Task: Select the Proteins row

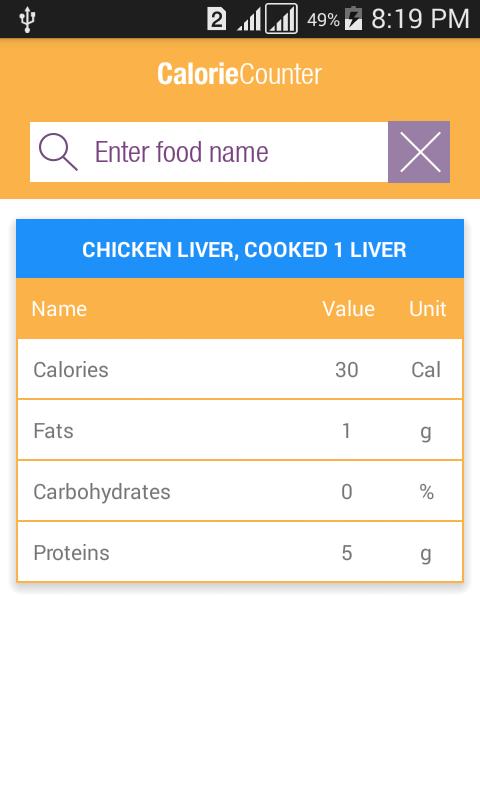Action: [x=240, y=553]
